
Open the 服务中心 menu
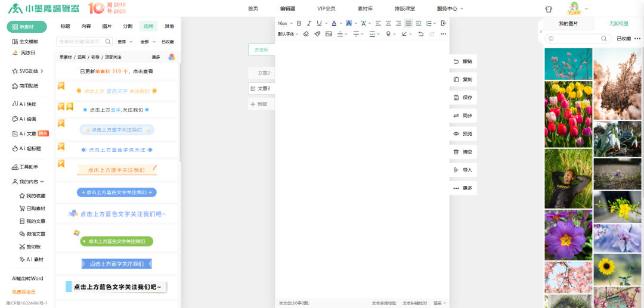(x=450, y=8)
